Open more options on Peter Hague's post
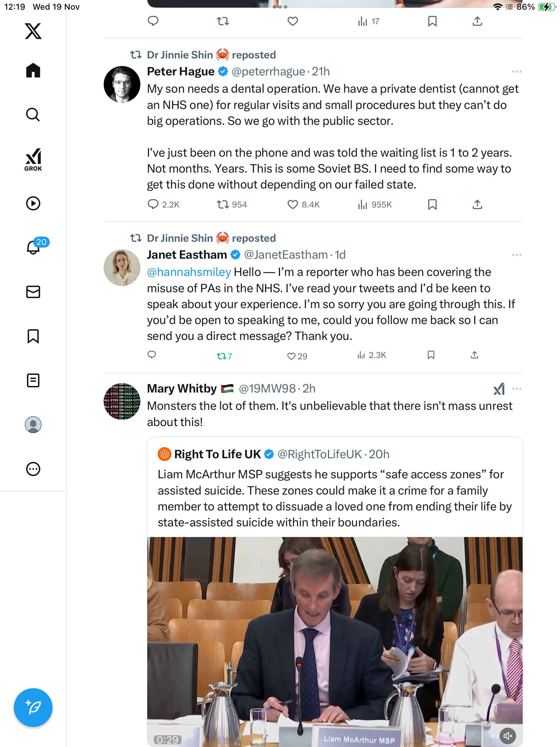The image size is (560, 747). click(x=516, y=72)
